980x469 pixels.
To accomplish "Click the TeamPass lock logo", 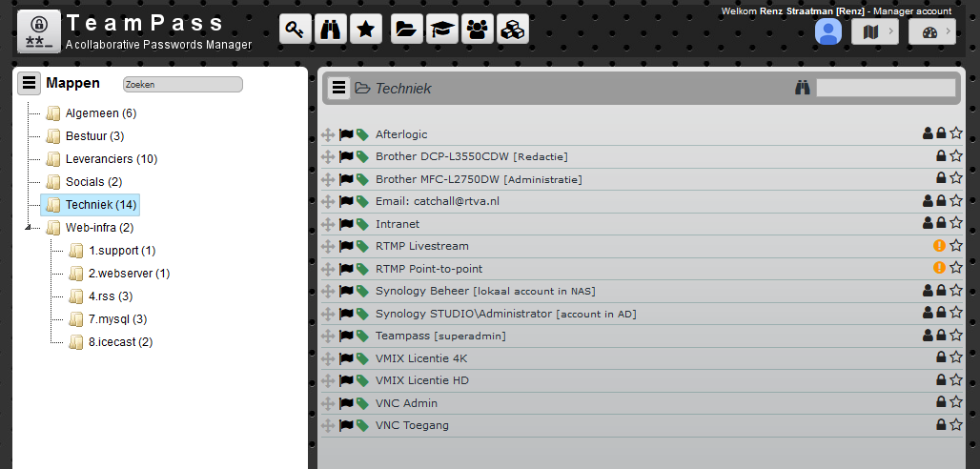I will (39, 31).
